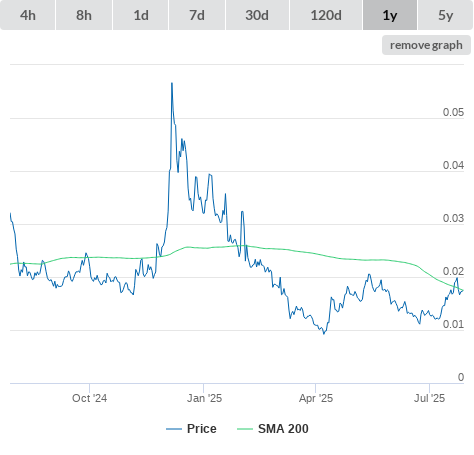Switch to the 8h time range
This screenshot has width=474, height=455.
(84, 15)
